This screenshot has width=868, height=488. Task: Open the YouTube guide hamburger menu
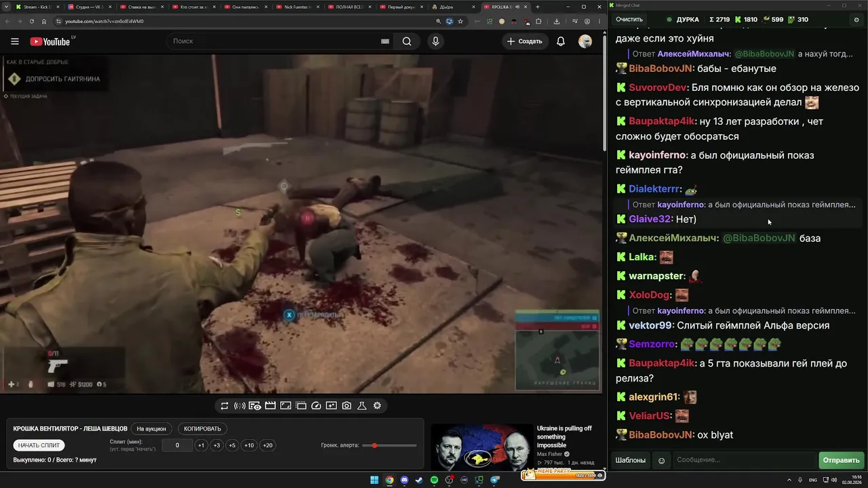pyautogui.click(x=15, y=41)
